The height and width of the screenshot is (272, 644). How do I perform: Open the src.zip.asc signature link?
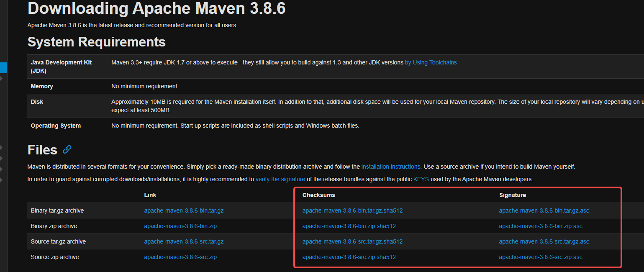coord(541,257)
